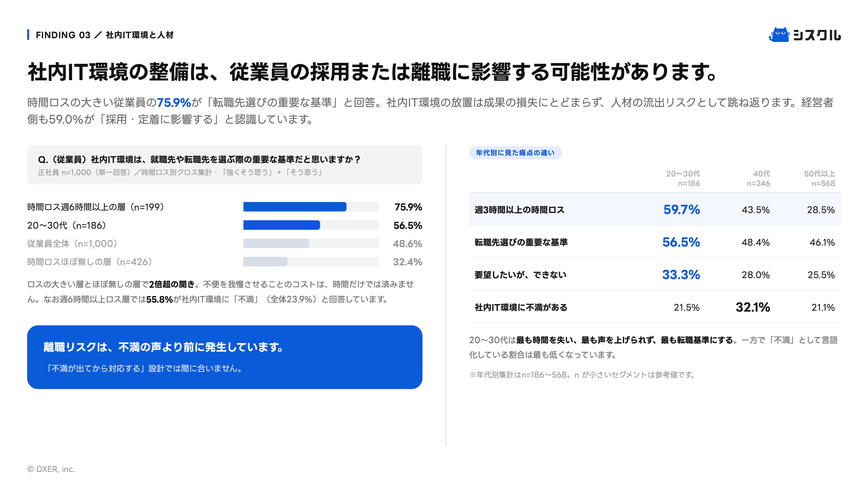
Task: Click the © DXER, inc. footer text
Action: click(x=51, y=469)
